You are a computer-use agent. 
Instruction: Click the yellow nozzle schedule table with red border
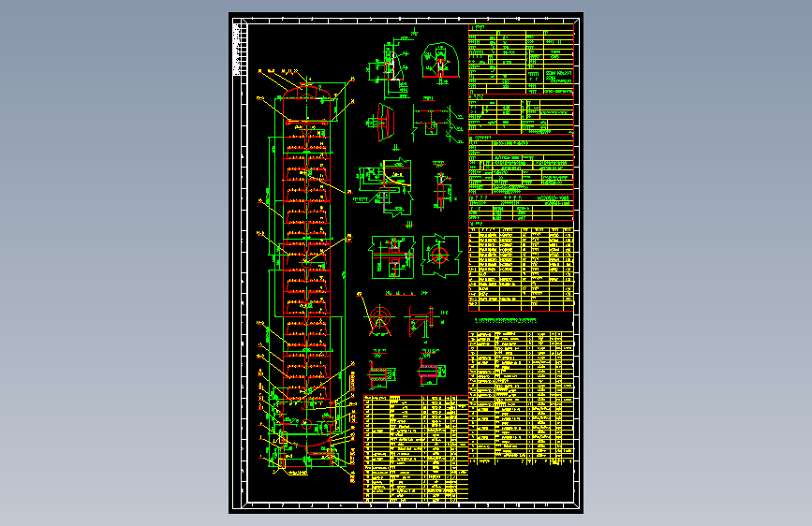point(521,269)
